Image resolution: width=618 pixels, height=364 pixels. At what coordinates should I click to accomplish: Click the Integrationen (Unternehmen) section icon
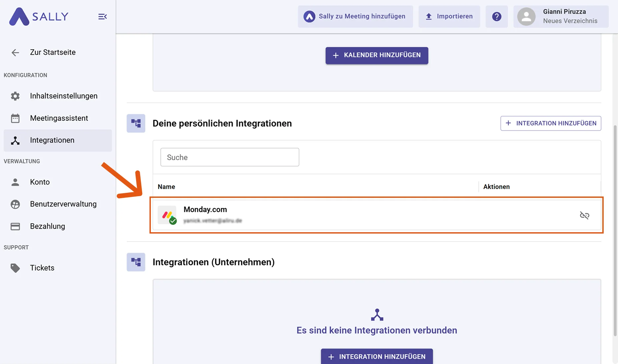(x=136, y=262)
